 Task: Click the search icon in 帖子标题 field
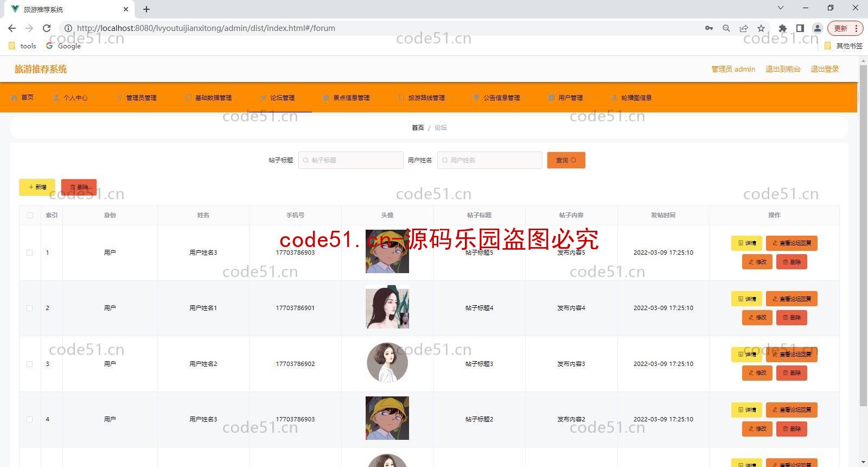305,160
